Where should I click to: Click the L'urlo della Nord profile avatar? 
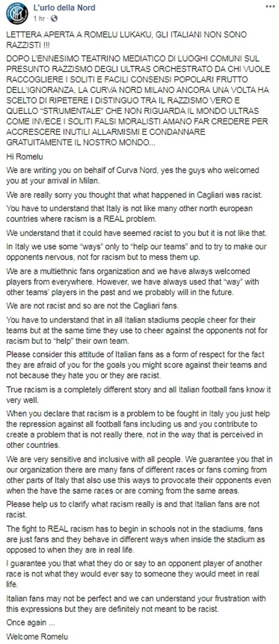(x=17, y=13)
